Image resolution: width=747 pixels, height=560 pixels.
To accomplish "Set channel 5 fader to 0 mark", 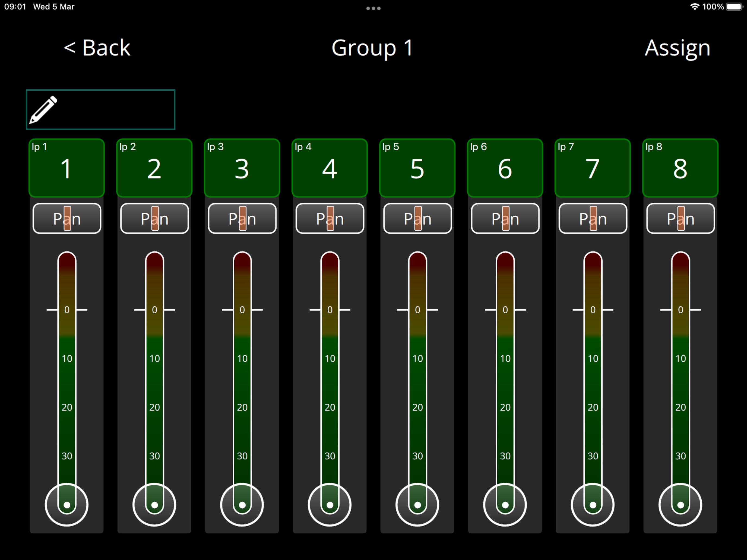I will click(x=418, y=310).
